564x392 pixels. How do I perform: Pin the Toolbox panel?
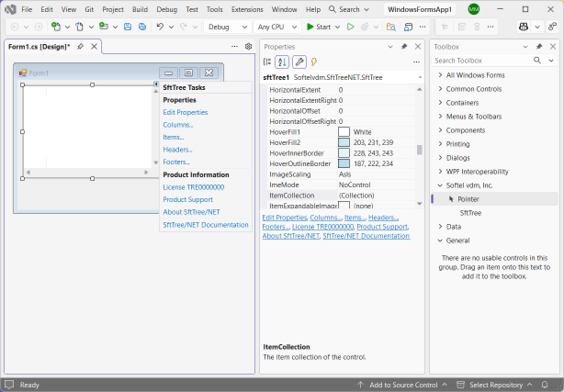point(539,47)
